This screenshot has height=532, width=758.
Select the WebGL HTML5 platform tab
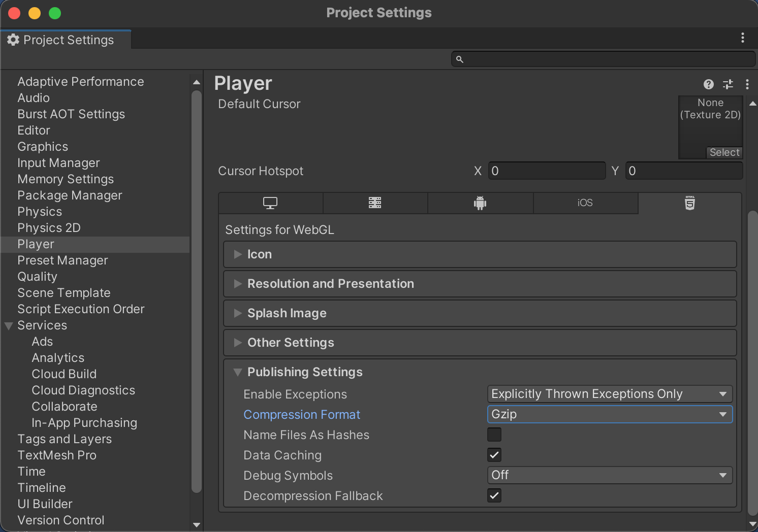click(689, 203)
